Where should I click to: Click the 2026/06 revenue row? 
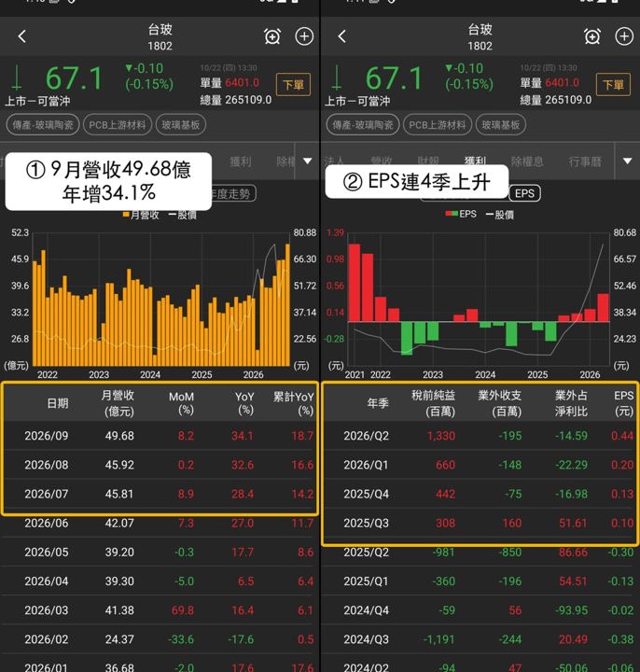tap(160, 524)
